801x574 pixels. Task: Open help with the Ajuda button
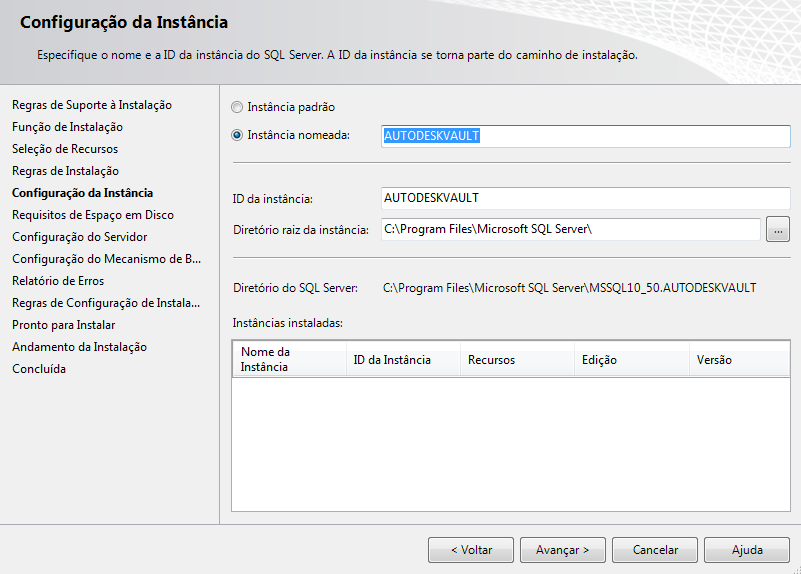coord(747,550)
